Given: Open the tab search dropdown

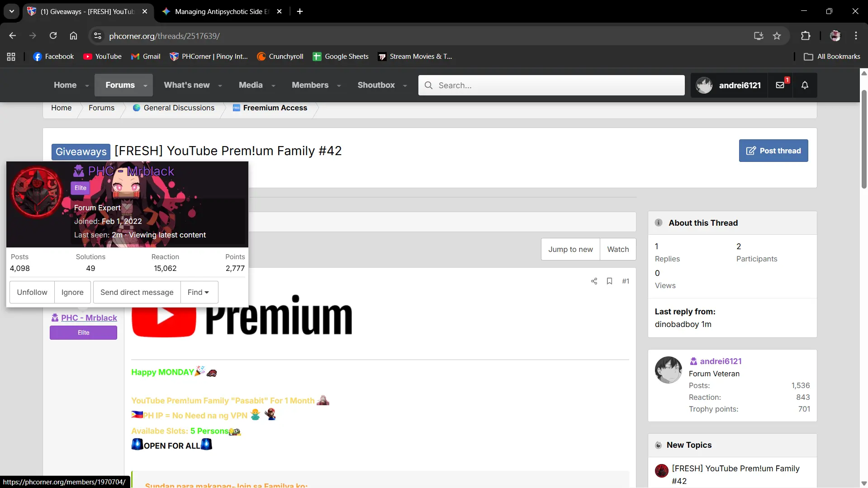Looking at the screenshot, I should (x=12, y=11).
